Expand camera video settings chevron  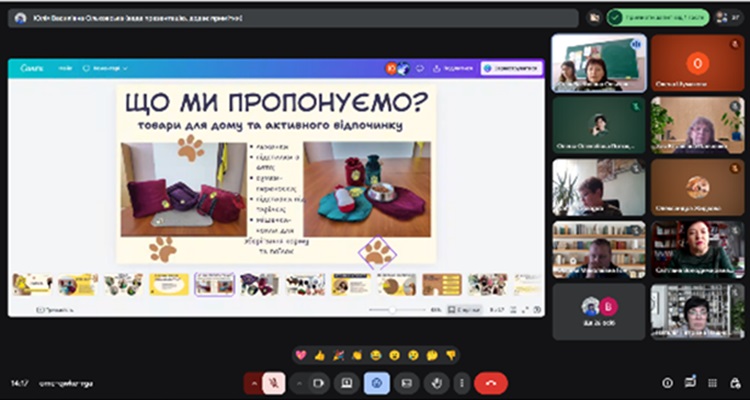coord(299,382)
